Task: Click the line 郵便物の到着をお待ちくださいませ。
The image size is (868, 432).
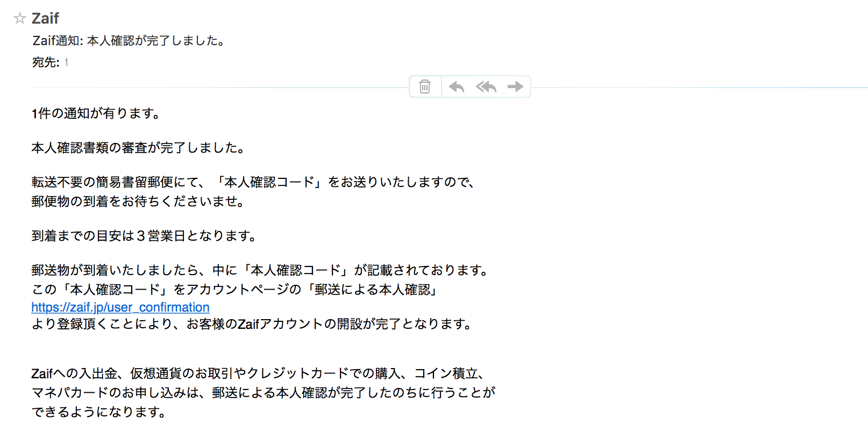Action: click(x=138, y=201)
